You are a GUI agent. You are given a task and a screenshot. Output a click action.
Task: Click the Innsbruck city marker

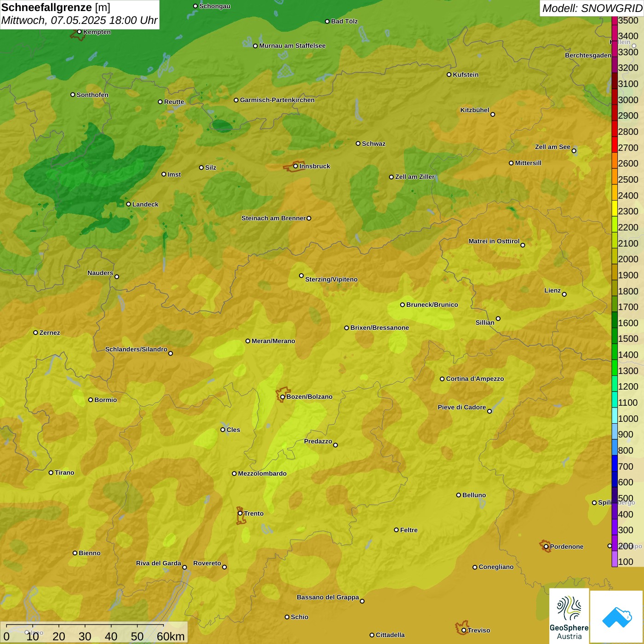[x=296, y=166]
